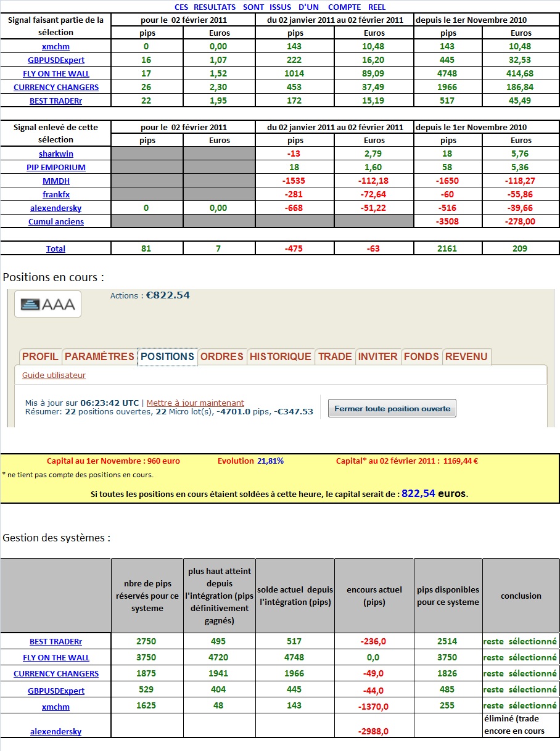Screen dimensions: 560x751
Task: Open the sharkwin signal link
Action: pos(56,154)
